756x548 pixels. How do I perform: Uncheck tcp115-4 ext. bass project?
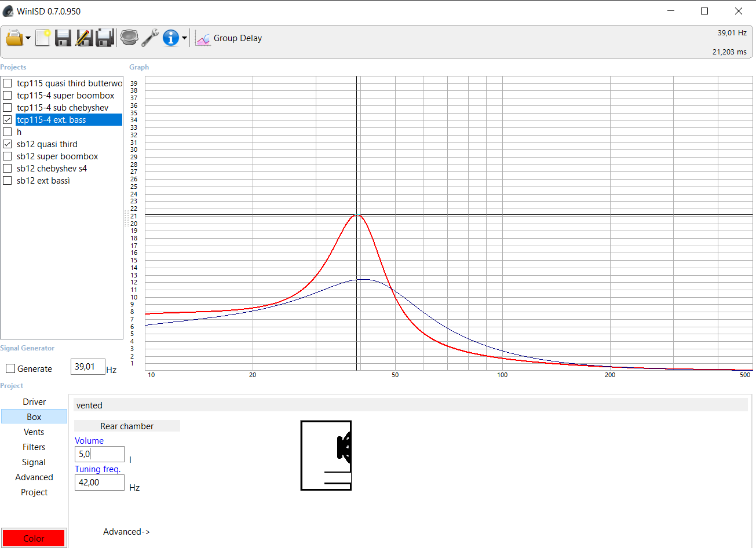8,120
